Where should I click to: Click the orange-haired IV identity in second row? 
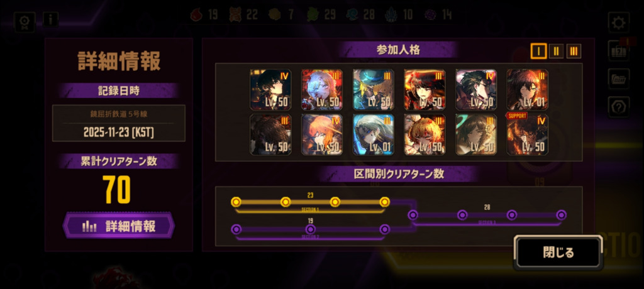pyautogui.click(x=322, y=134)
